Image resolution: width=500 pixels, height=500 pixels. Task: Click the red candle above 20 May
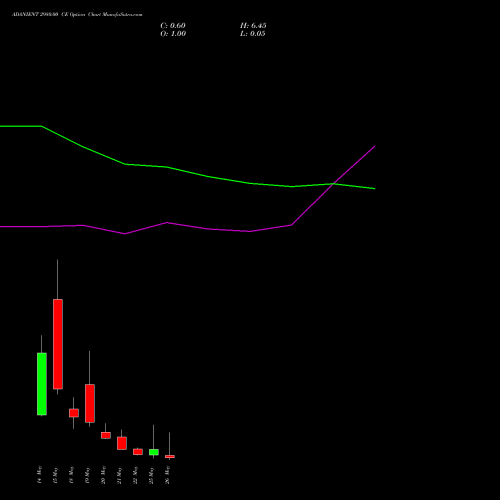point(106,435)
